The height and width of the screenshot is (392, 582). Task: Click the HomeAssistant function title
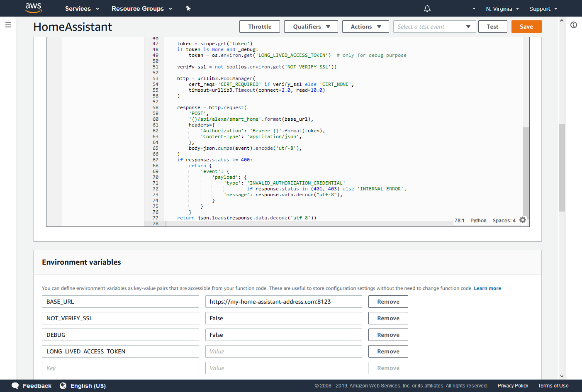point(73,27)
